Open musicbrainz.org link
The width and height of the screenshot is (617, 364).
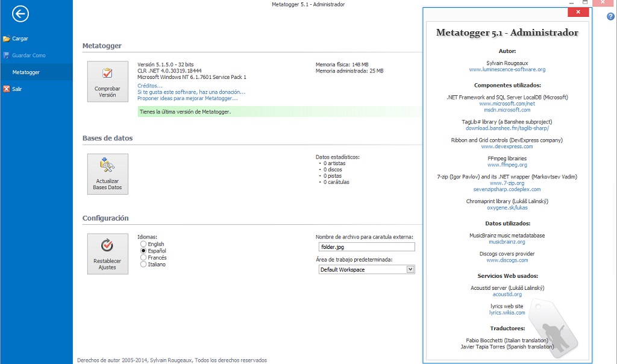click(507, 242)
